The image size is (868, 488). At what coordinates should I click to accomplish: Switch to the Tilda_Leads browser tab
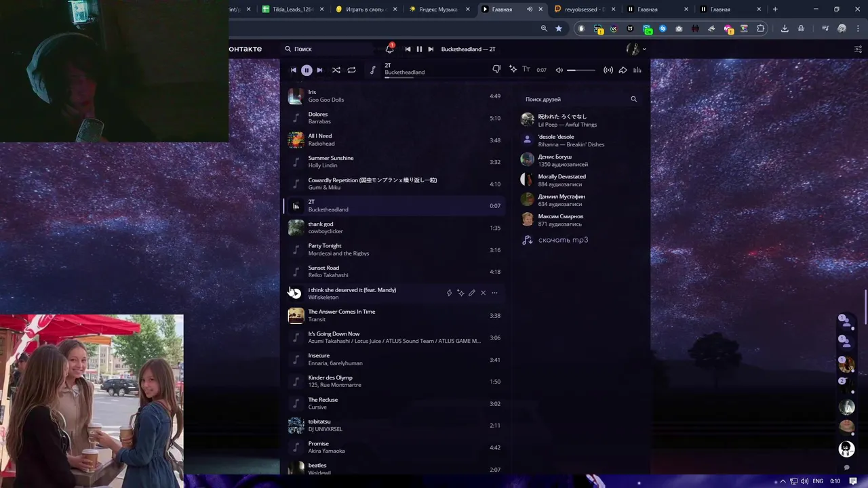(x=292, y=9)
